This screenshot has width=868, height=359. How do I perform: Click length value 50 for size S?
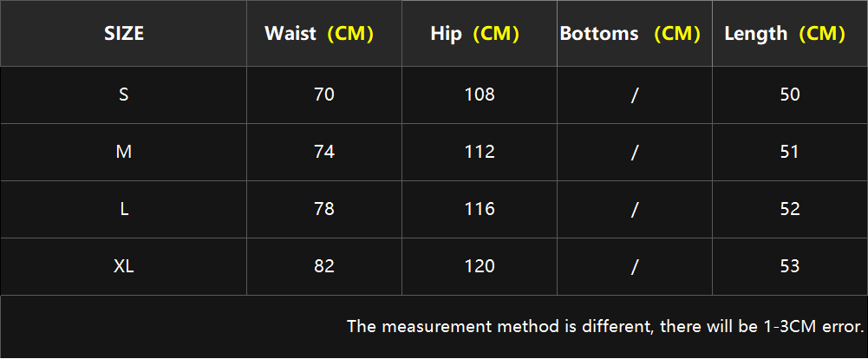click(x=790, y=95)
